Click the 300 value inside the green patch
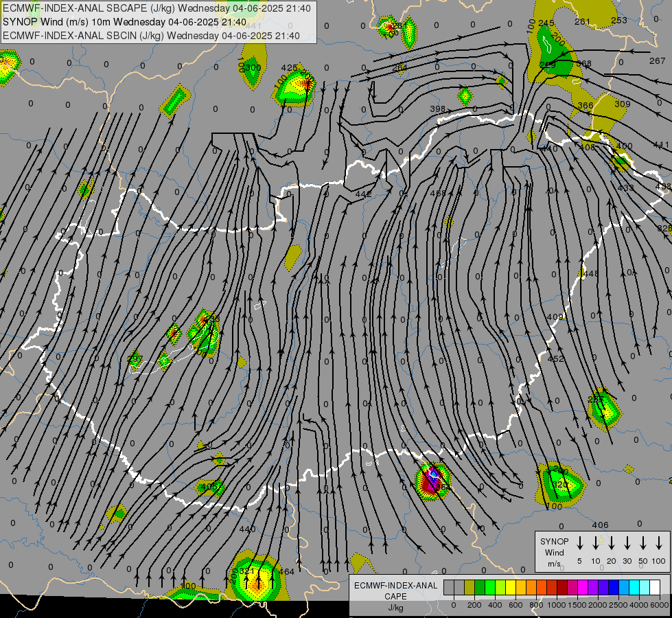 click(253, 67)
